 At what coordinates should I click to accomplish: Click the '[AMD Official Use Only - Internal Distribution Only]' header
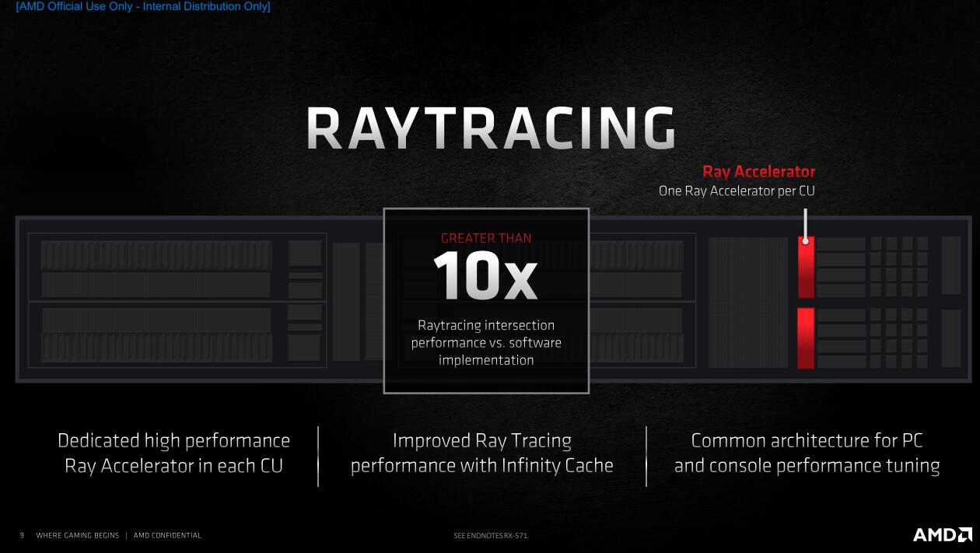[x=143, y=7]
